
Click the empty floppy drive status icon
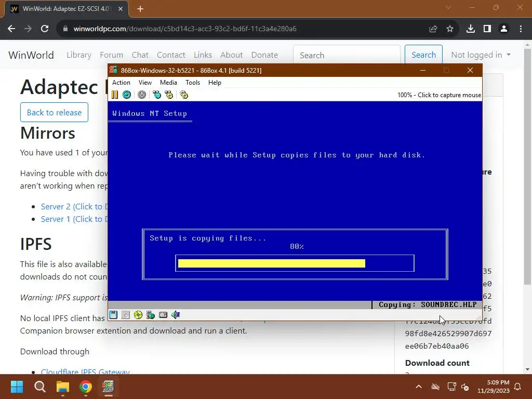(126, 315)
